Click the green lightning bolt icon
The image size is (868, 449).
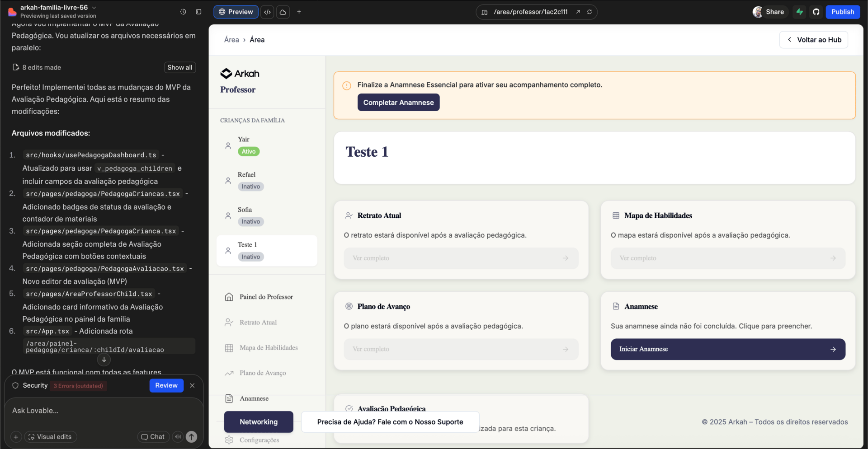(x=800, y=12)
